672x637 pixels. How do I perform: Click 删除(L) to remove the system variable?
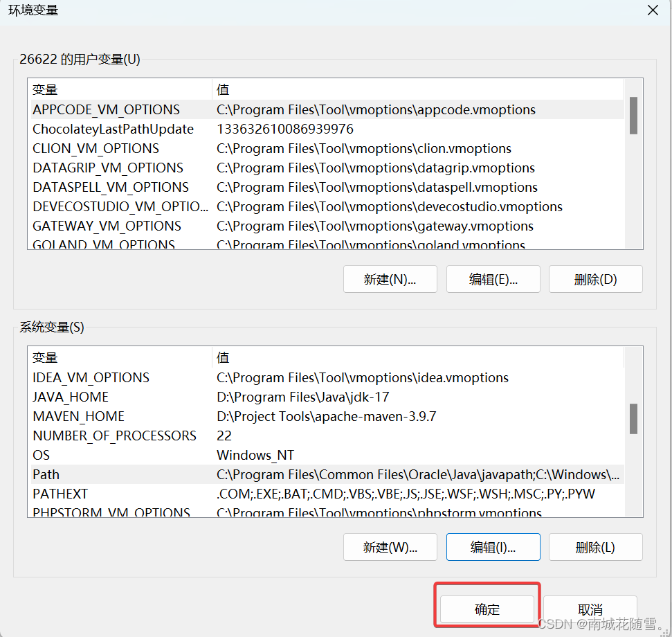tap(595, 547)
